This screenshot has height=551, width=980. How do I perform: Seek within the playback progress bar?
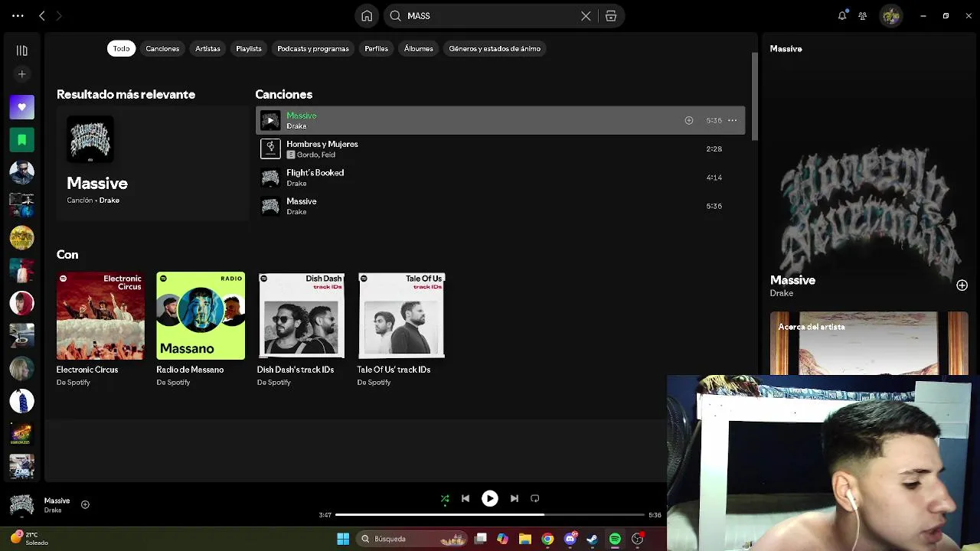490,515
